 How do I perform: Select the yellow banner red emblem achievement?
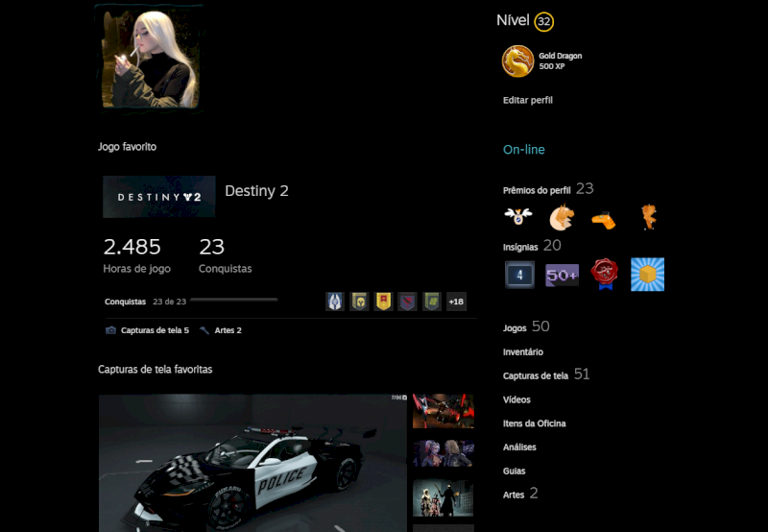(x=383, y=302)
